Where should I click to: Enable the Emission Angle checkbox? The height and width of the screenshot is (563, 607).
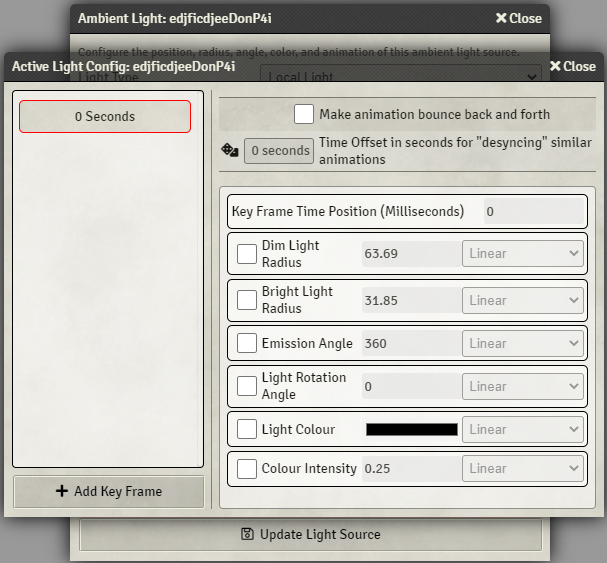(x=247, y=343)
